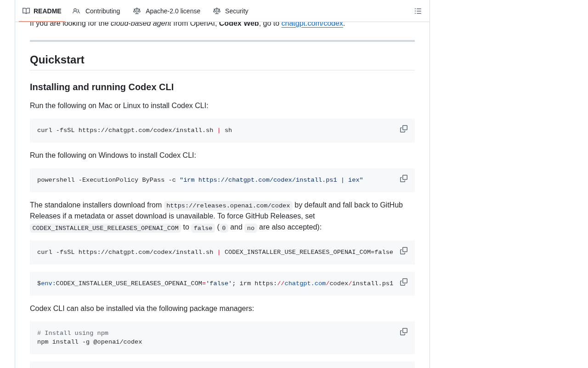Click the Quickstart heading
The image size is (588, 368).
(x=57, y=60)
